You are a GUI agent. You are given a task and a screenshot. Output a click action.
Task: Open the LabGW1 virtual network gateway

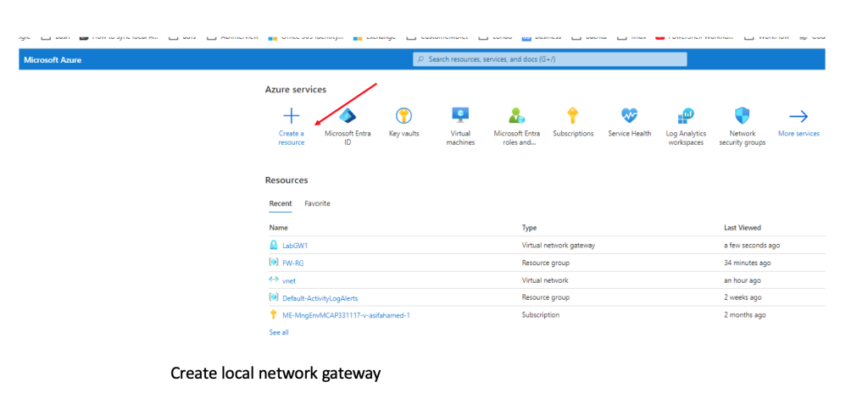pos(295,246)
